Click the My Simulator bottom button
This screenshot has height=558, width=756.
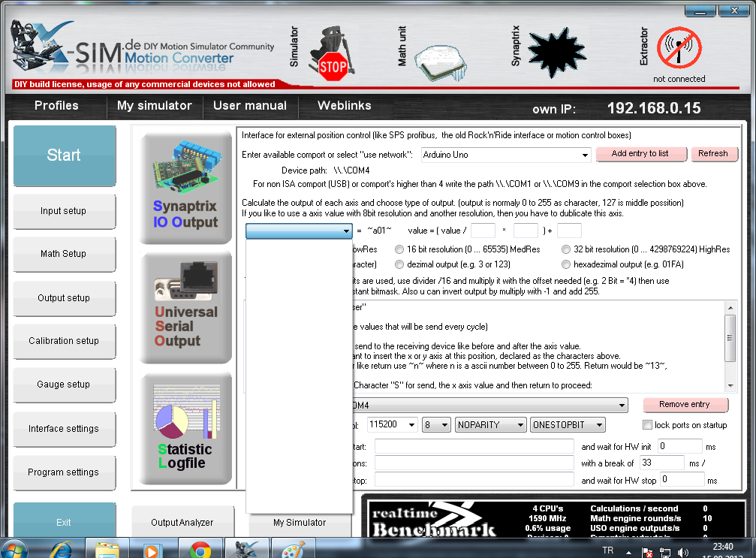[300, 522]
